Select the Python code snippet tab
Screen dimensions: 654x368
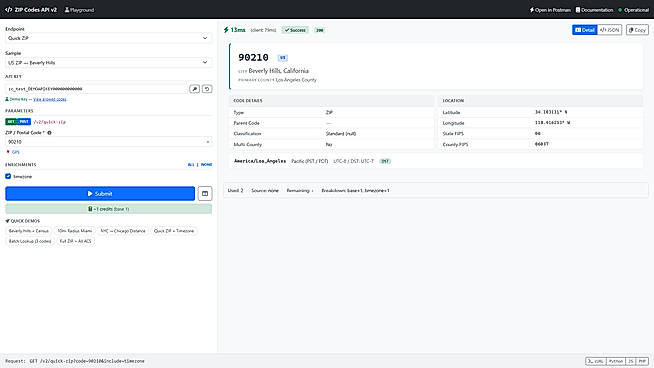(x=616, y=361)
